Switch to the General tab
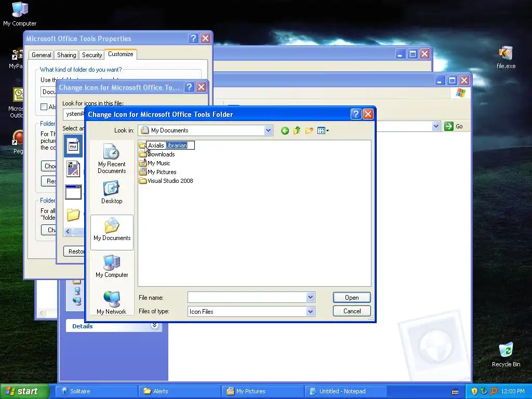This screenshot has width=532, height=399. coord(42,55)
